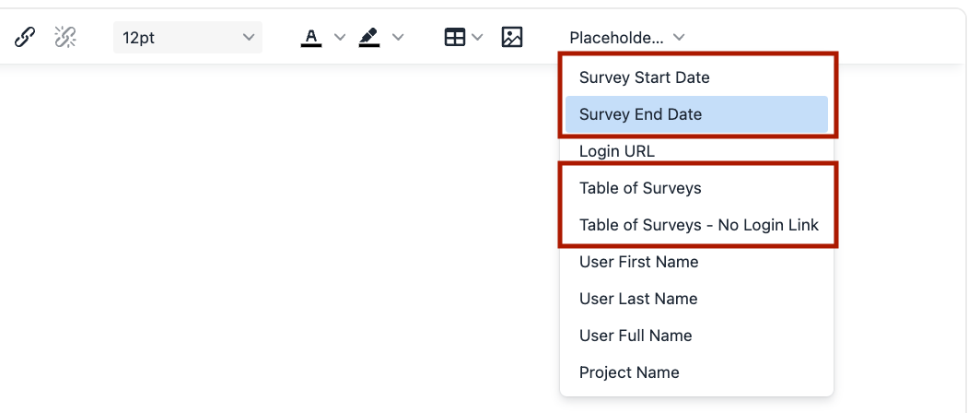Select Survey Start Date placeholder
The image size is (980, 413).
697,77
